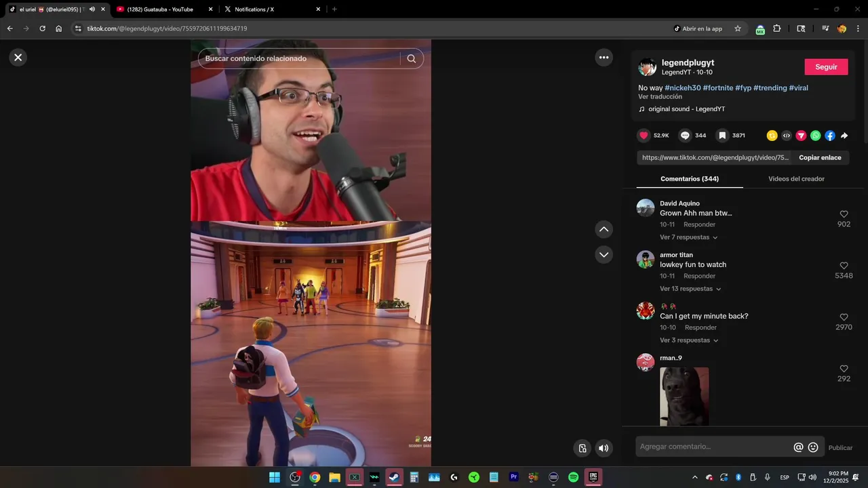Screen dimensions: 868x488
Task: Open Steam from the taskbar
Action: pyautogui.click(x=394, y=477)
